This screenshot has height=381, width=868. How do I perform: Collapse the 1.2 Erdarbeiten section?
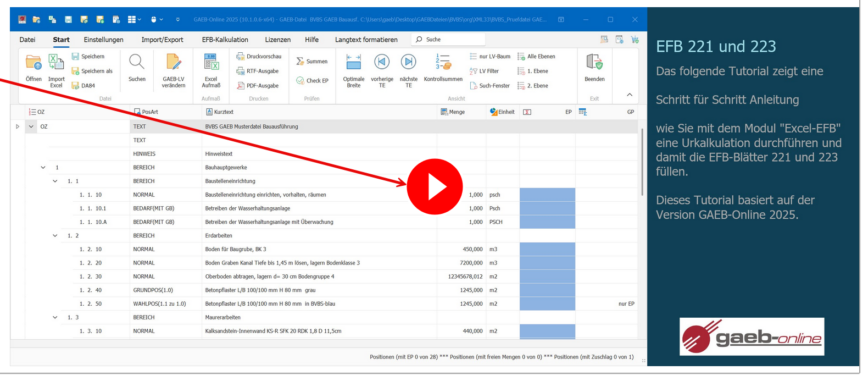pos(55,235)
